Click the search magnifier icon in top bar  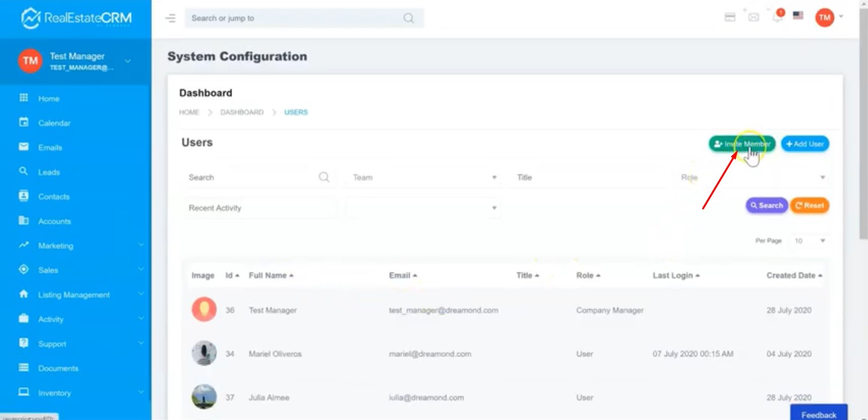408,18
